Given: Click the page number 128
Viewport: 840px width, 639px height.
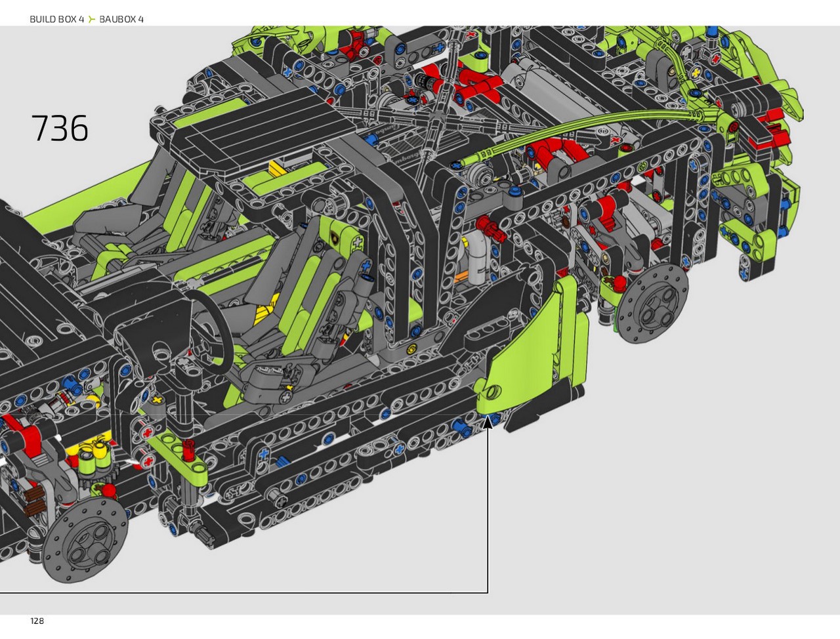Looking at the screenshot, I should pos(37,621).
